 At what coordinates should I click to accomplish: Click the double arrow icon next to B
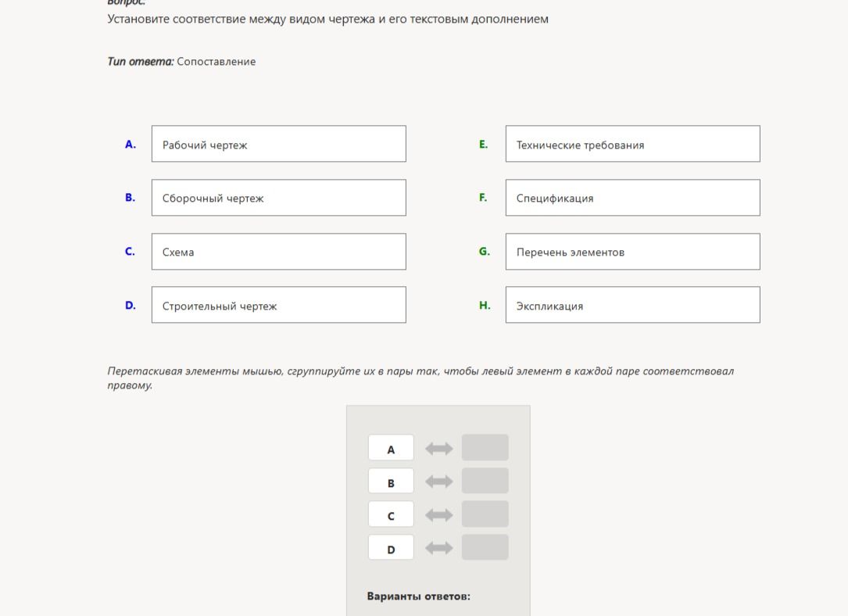point(438,482)
